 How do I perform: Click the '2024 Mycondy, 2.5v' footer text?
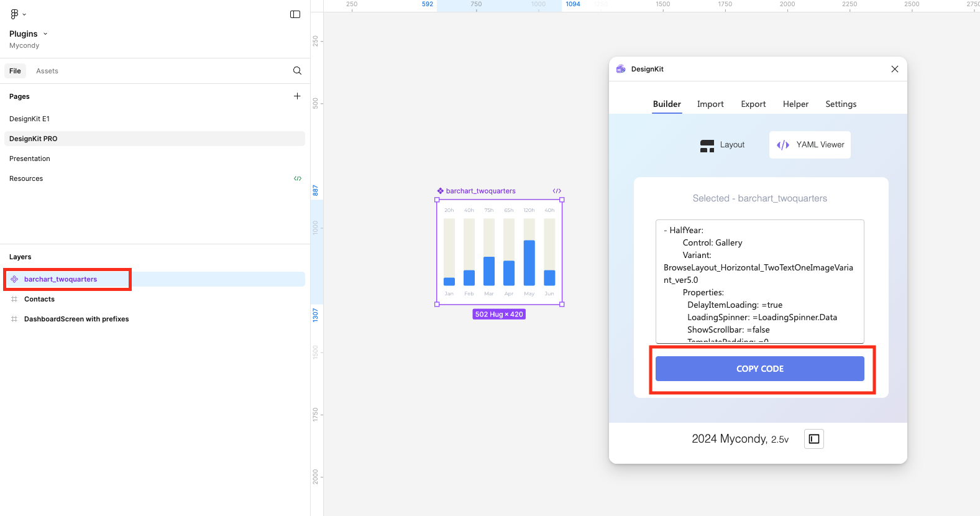740,439
